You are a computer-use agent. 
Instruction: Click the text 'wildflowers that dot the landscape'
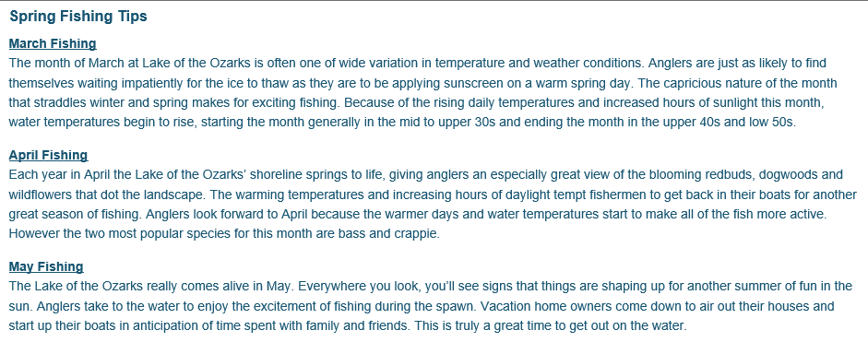[101, 195]
